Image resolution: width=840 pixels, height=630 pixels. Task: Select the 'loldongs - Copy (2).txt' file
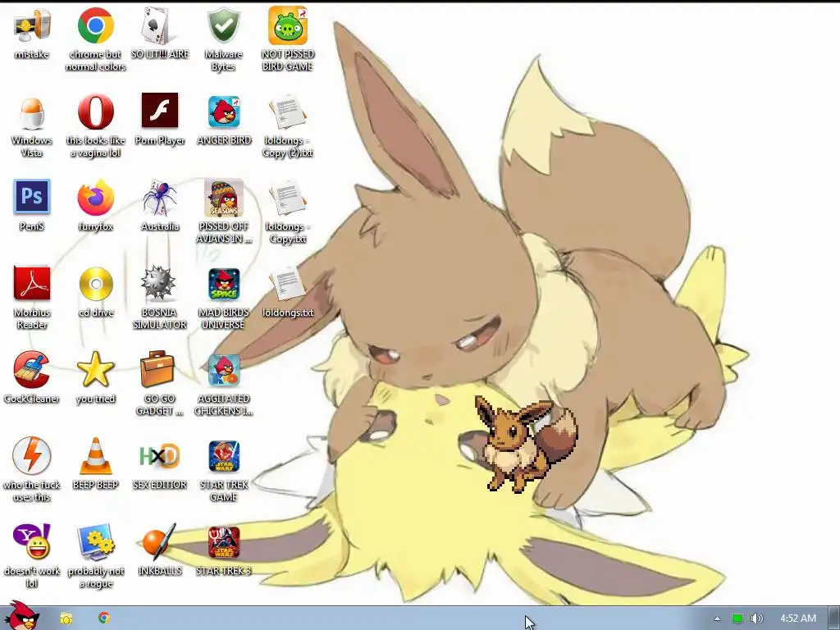pyautogui.click(x=288, y=112)
